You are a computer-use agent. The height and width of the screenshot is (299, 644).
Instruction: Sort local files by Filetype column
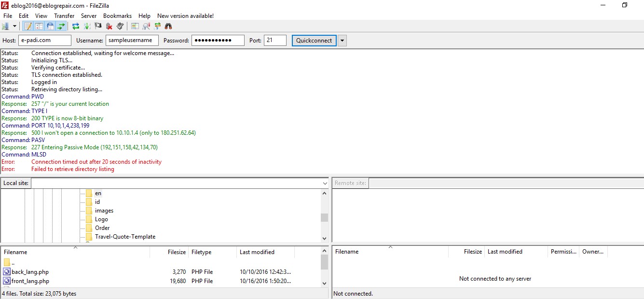click(213, 252)
